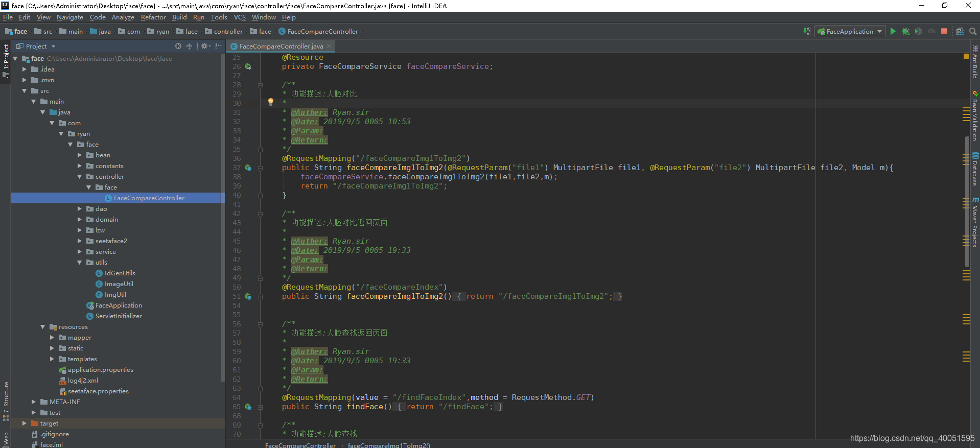Toggle the 1: Project tool window stripe
This screenshot has width=980, height=448.
6,60
